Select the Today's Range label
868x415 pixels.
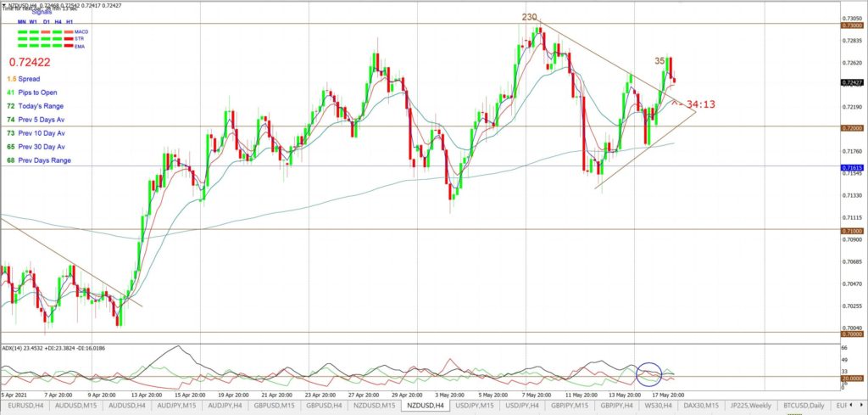tap(41, 106)
